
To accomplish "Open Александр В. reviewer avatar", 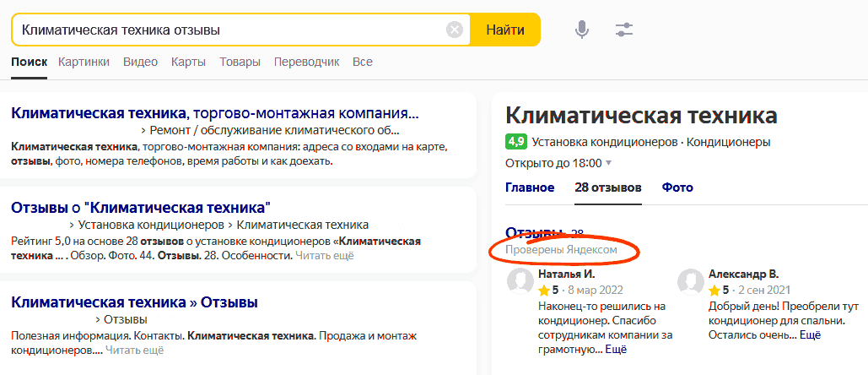I will 691,281.
